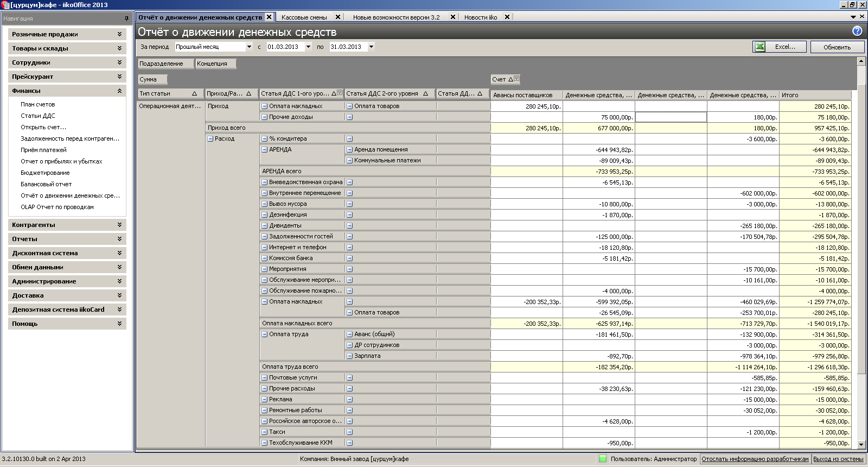This screenshot has height=467, width=868.
Task: Click the Концепция field button
Action: coord(216,64)
